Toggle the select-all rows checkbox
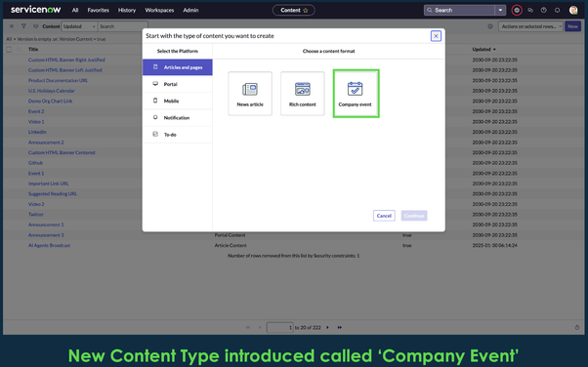Image resolution: width=588 pixels, height=367 pixels. pos(9,49)
